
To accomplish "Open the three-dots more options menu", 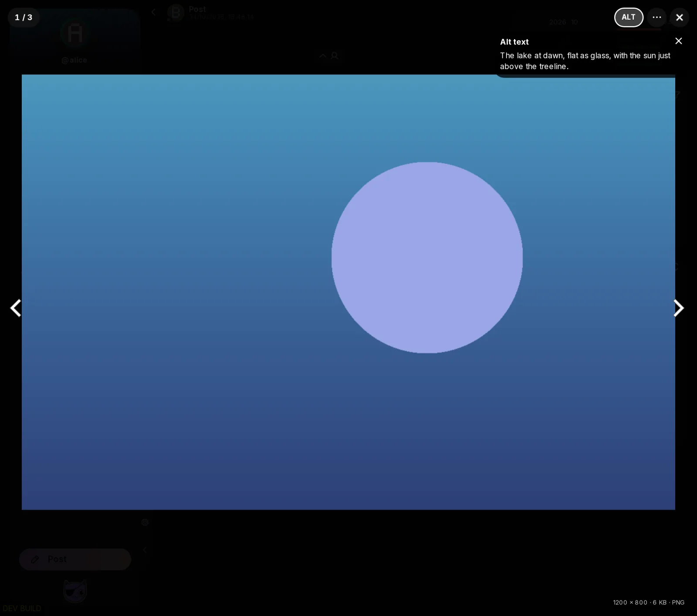I will pos(657,17).
